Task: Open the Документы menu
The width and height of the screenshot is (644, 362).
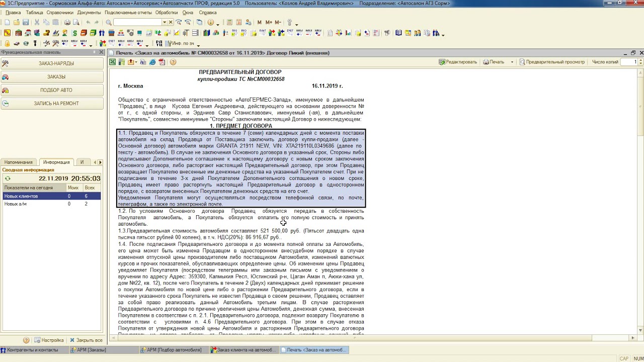Action: pyautogui.click(x=89, y=13)
